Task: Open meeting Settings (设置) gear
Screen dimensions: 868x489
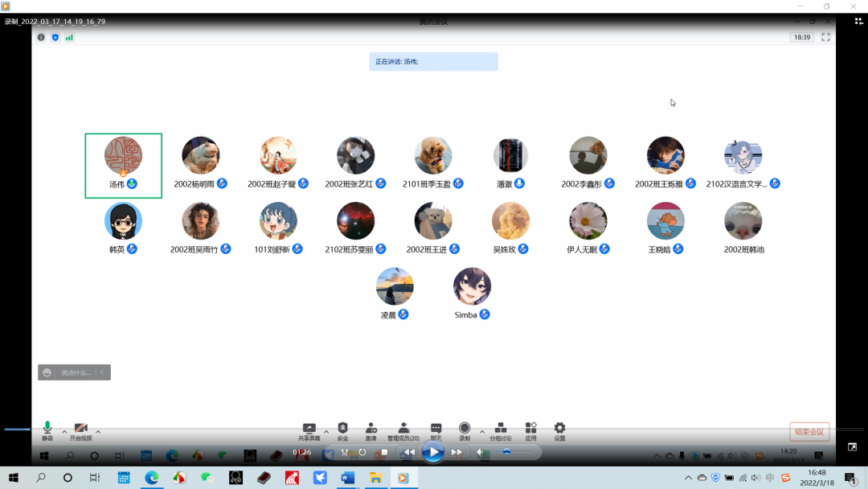Action: click(559, 429)
